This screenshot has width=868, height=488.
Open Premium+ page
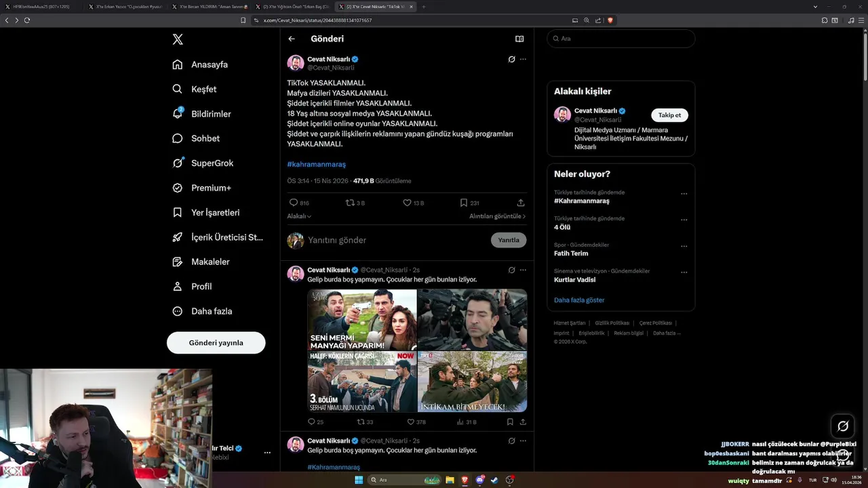201,188
